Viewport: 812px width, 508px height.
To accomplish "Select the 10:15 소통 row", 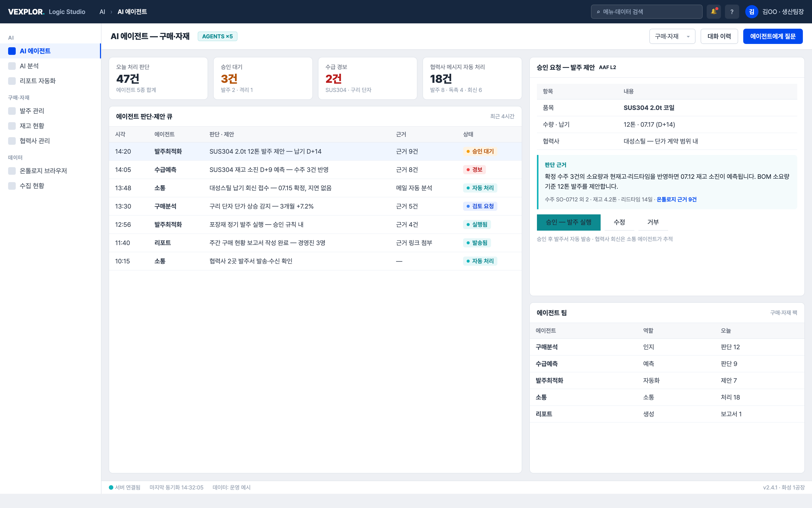I will 315,261.
